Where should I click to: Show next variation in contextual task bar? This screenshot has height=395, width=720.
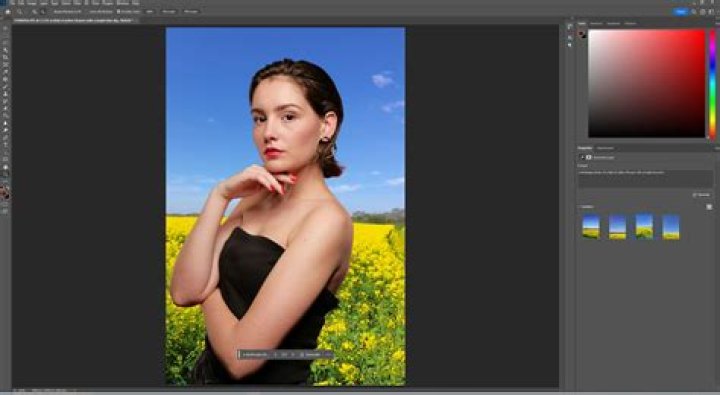[x=292, y=355]
